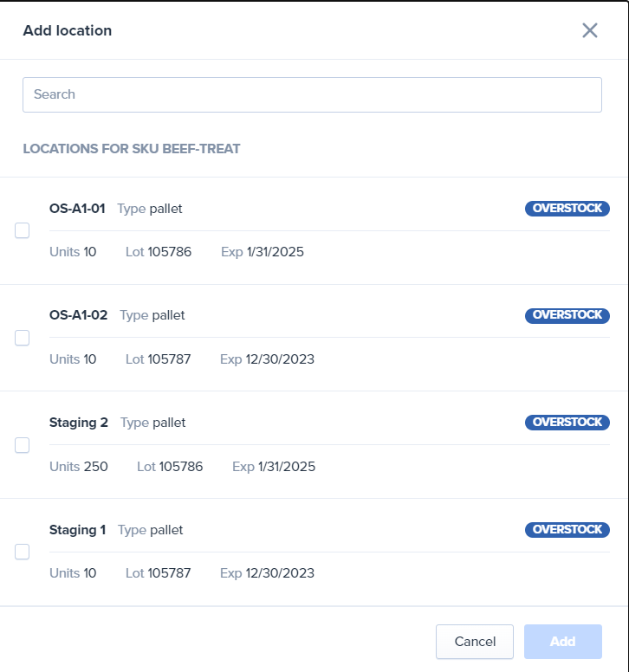Image resolution: width=629 pixels, height=672 pixels.
Task: Select the OS-A1-02 location name
Action: click(79, 315)
